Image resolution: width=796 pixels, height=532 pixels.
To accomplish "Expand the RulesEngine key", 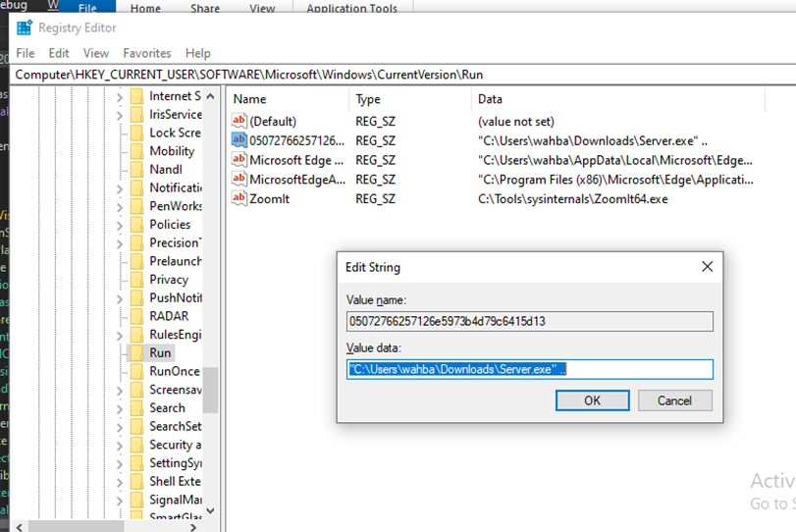I will [x=120, y=336].
